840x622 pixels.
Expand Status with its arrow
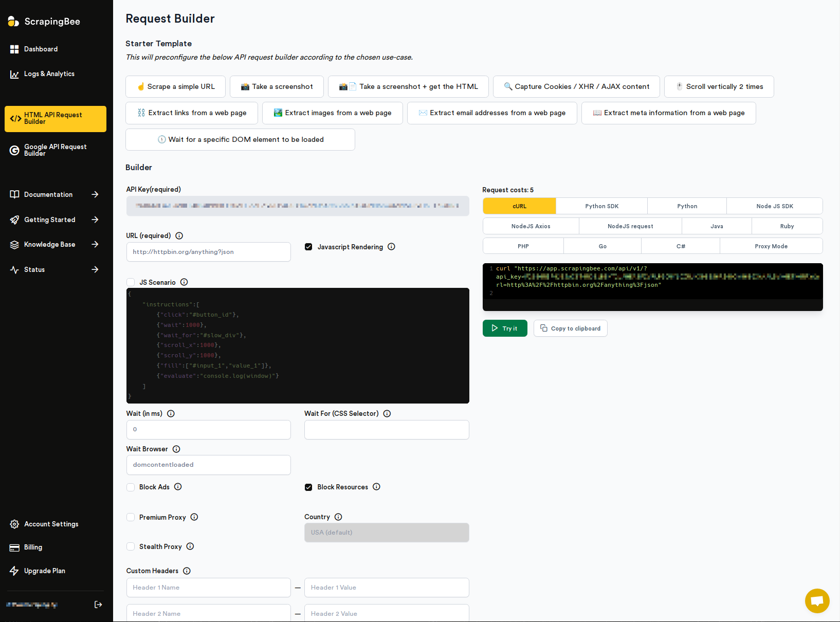(x=95, y=269)
